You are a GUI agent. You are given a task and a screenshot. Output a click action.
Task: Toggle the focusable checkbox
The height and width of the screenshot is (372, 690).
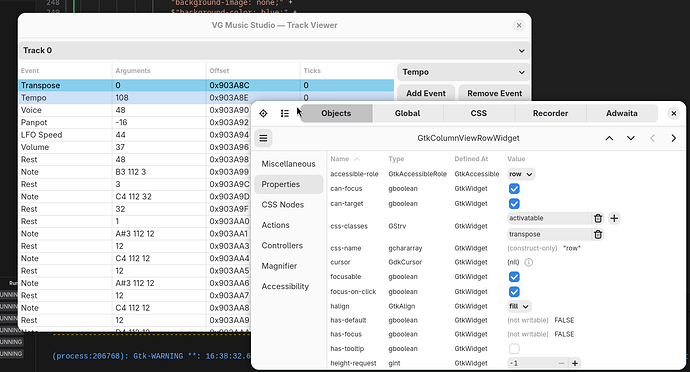point(514,277)
